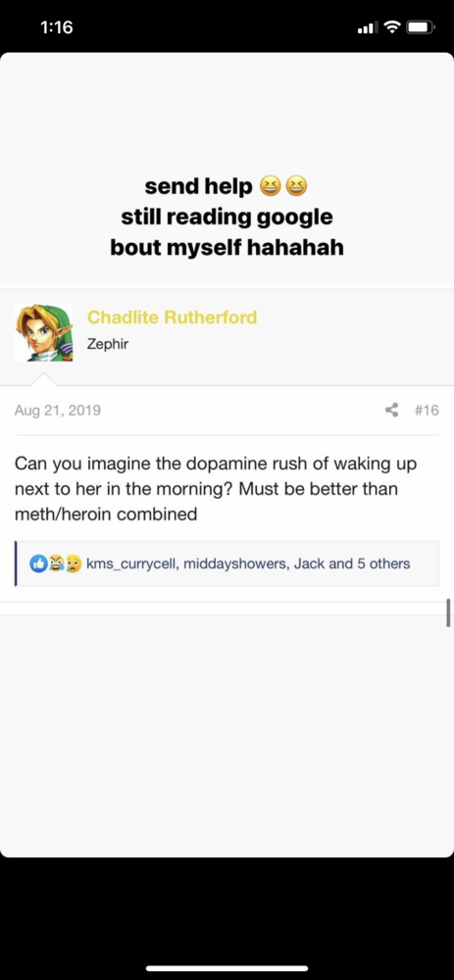
Task: Tap the first laughing emoji after send help
Action: pyautogui.click(x=269, y=185)
